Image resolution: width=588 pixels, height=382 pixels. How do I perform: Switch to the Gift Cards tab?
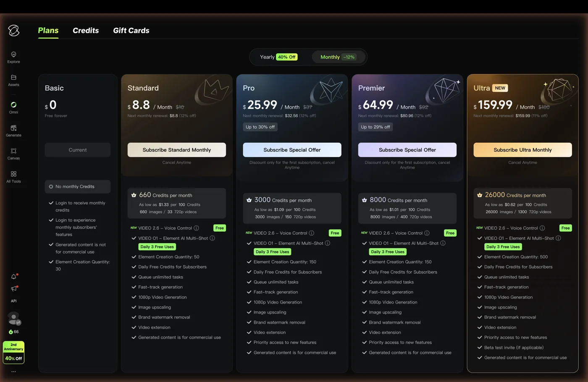coord(131,30)
